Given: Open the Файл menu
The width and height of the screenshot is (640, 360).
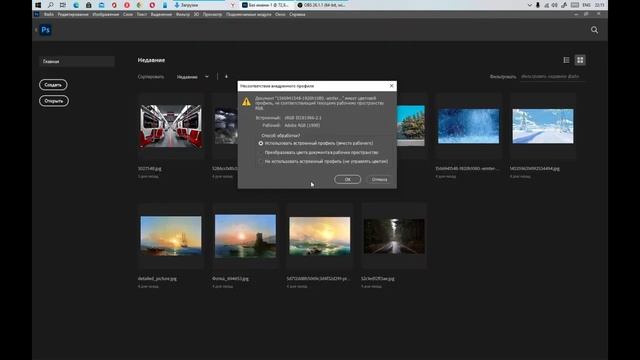Looking at the screenshot, I should click(49, 14).
